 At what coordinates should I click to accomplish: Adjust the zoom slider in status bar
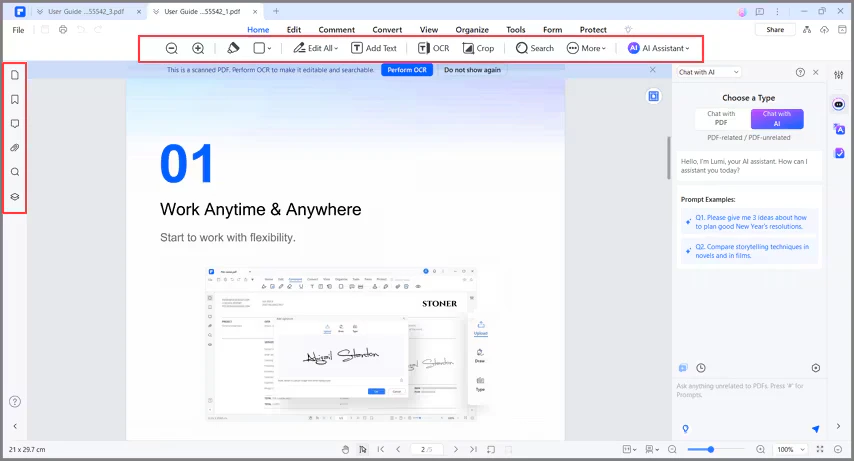click(710, 450)
